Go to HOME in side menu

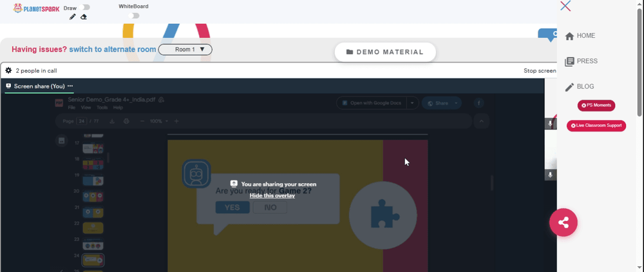tap(585, 35)
